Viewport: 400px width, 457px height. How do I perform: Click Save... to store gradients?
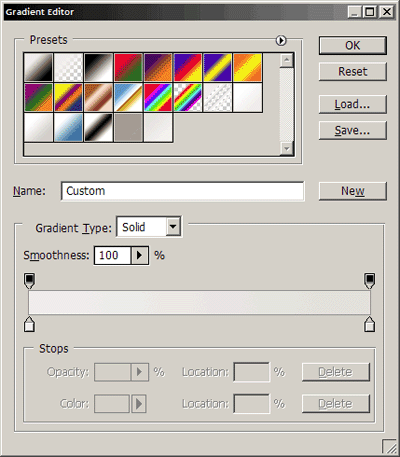click(353, 130)
